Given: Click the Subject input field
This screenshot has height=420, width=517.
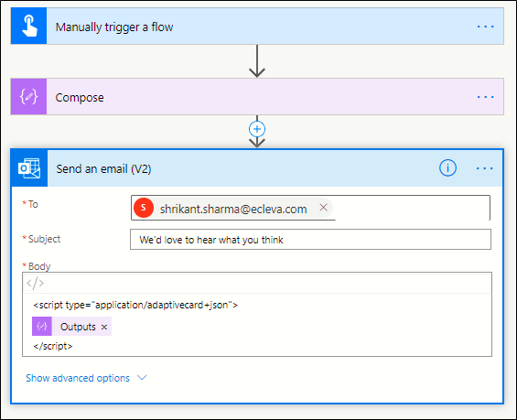Looking at the screenshot, I should tap(310, 240).
